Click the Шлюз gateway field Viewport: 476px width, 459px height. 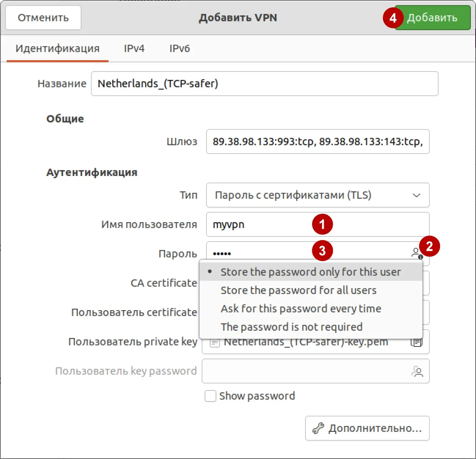point(318,142)
